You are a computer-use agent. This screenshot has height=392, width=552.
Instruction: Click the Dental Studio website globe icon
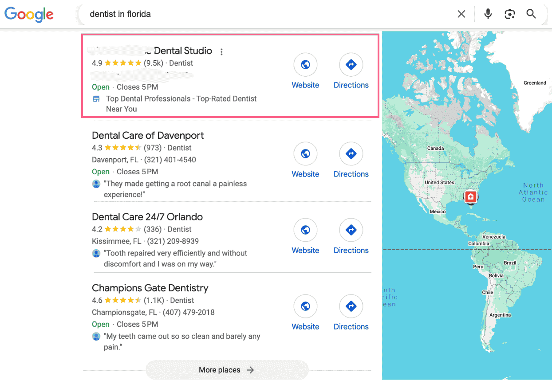tap(305, 65)
